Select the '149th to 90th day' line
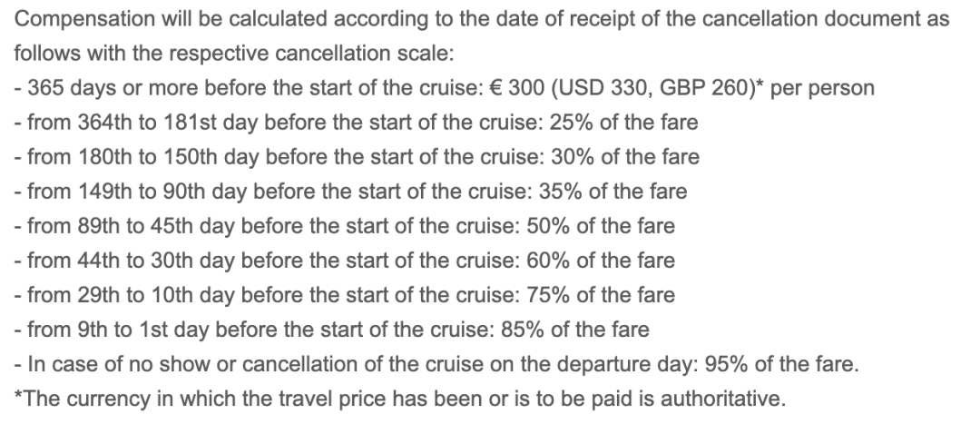Viewport: 980px width, 424px height. pos(350,192)
